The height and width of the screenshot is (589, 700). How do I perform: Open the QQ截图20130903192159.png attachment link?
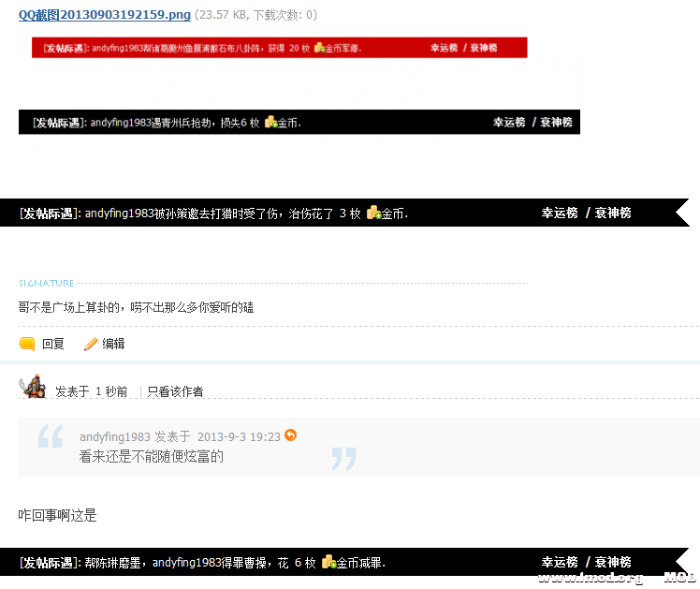(105, 15)
